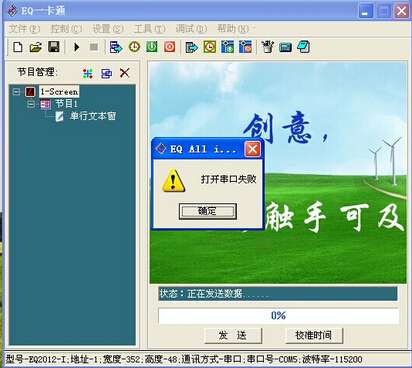412x368 pixels.
Task: Stop preview with the gray square button
Action: click(x=94, y=47)
